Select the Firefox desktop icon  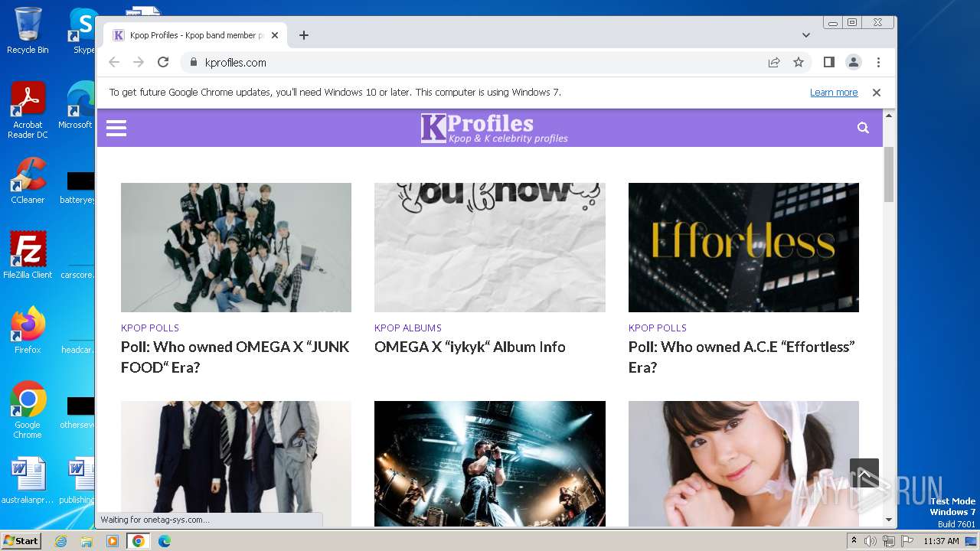click(28, 331)
